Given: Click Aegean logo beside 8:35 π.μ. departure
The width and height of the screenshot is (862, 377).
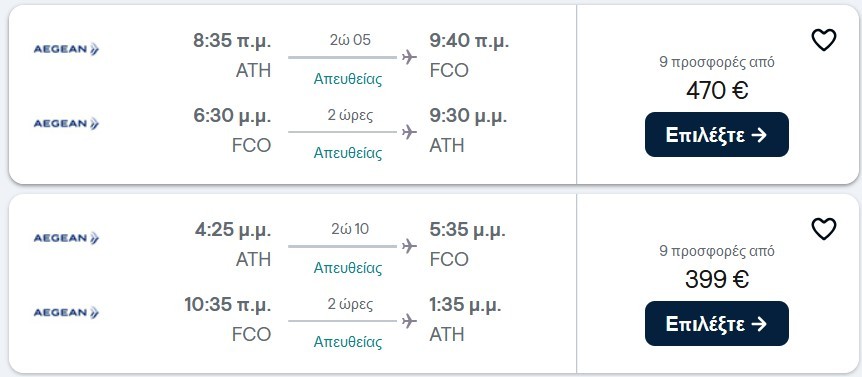Looking at the screenshot, I should pos(66,49).
